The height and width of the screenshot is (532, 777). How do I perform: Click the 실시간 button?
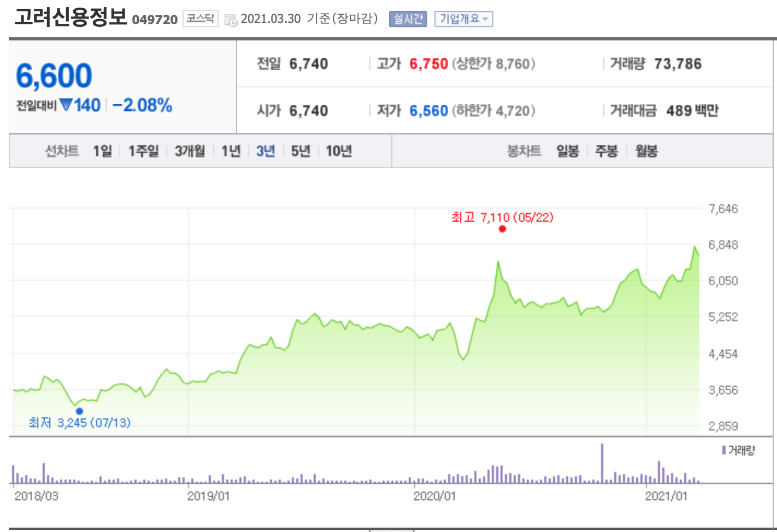point(408,19)
